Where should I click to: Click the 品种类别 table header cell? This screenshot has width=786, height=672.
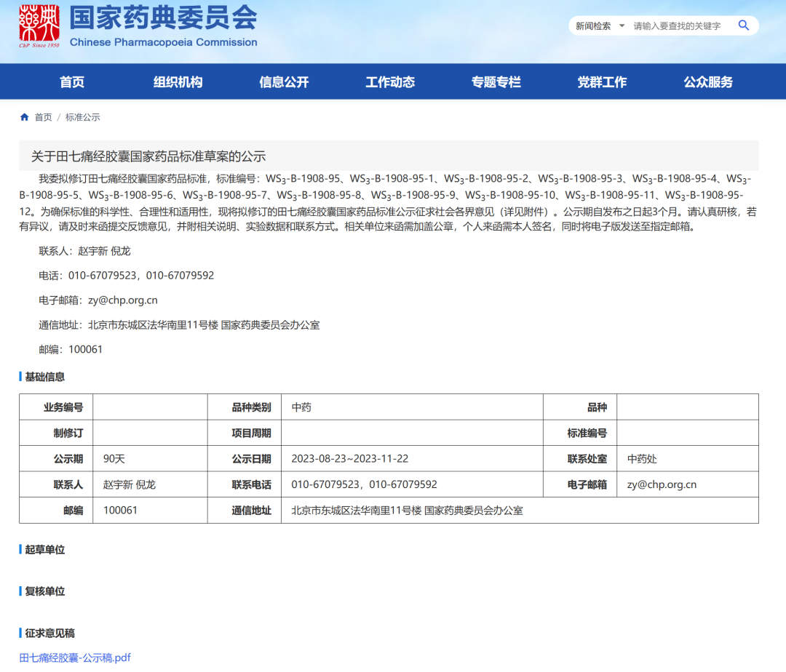245,407
